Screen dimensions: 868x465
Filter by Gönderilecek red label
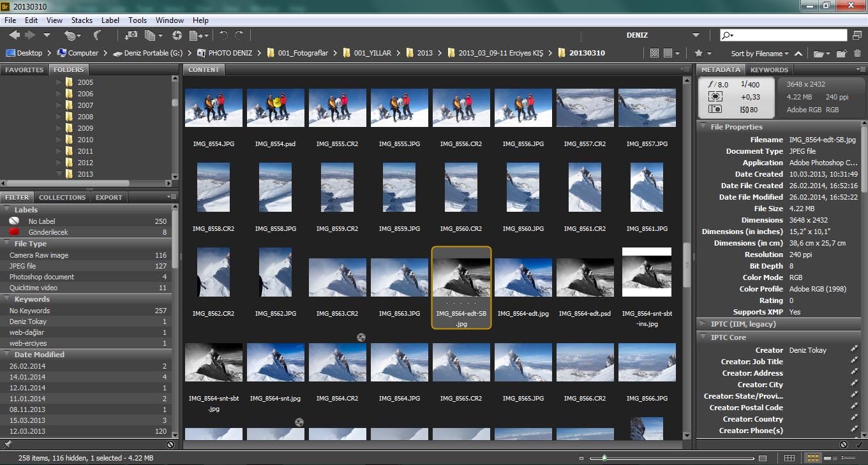pos(48,232)
